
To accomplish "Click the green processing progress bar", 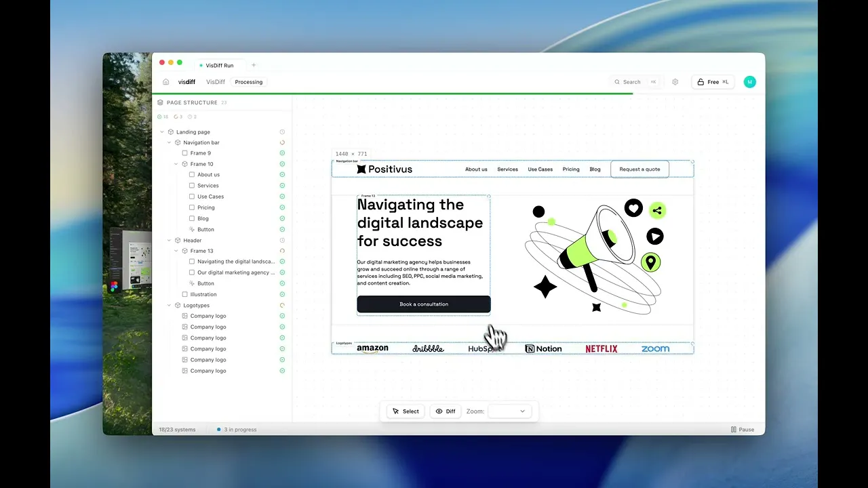I will [393, 94].
